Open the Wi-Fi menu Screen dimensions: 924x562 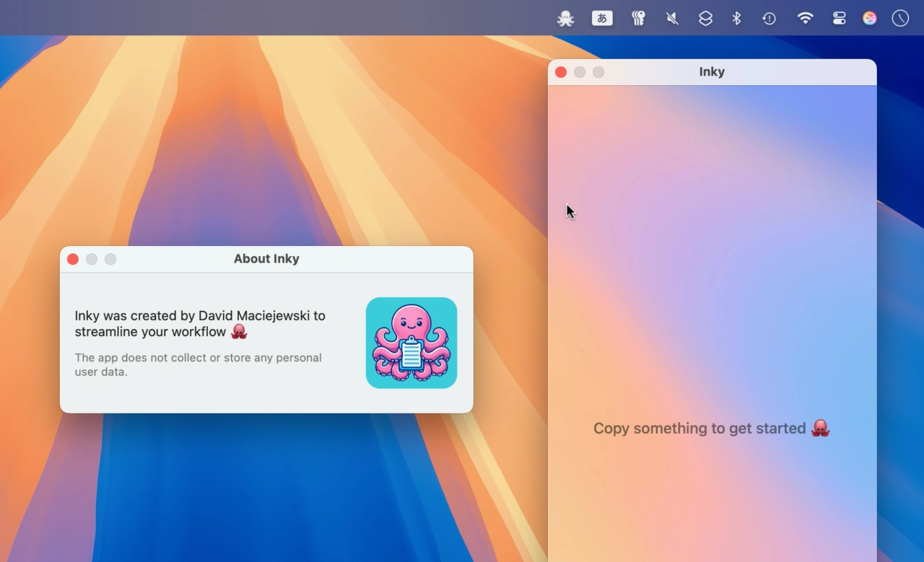point(806,19)
